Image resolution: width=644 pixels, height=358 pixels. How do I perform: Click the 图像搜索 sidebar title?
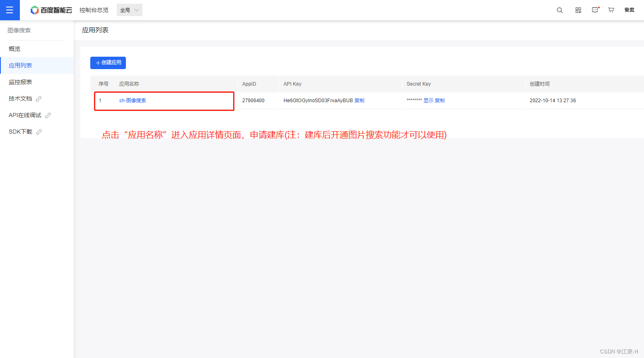[19, 30]
